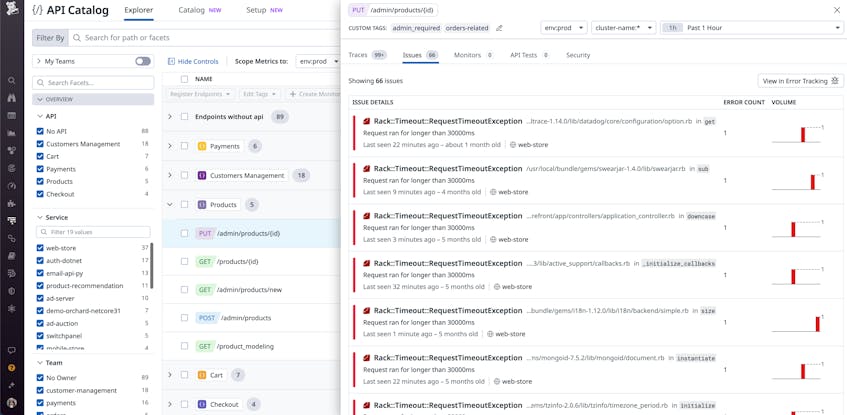Open the env:prod dropdown in side panel
Image resolution: width=847 pixels, height=415 pixels.
point(564,28)
